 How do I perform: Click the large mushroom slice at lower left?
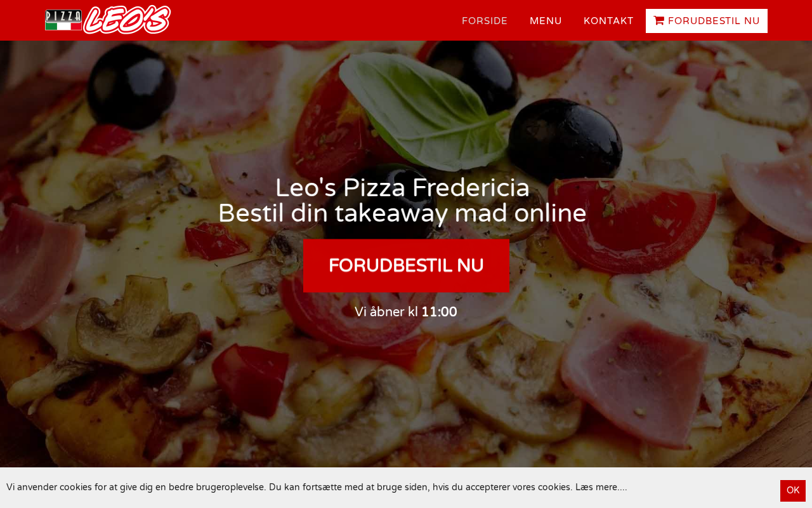coord(136,324)
